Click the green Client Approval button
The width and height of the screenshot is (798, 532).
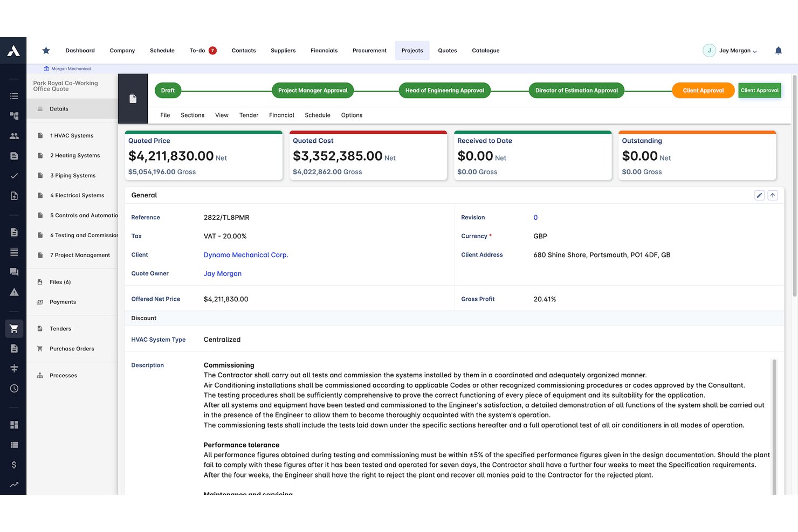click(x=760, y=91)
